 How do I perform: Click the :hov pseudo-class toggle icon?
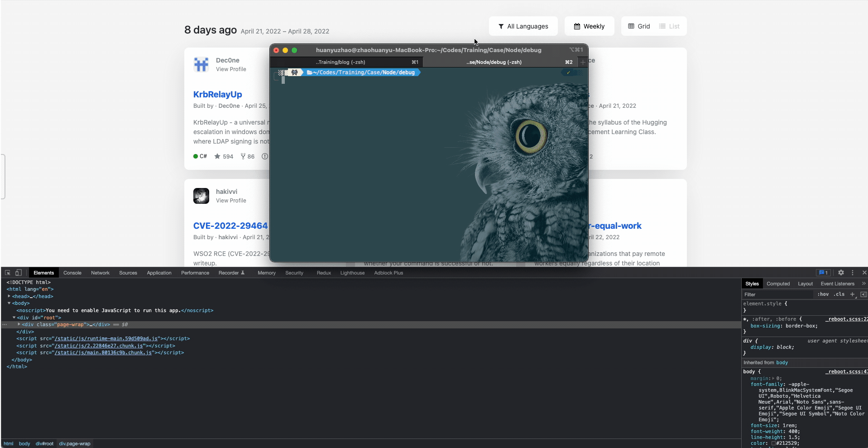823,294
